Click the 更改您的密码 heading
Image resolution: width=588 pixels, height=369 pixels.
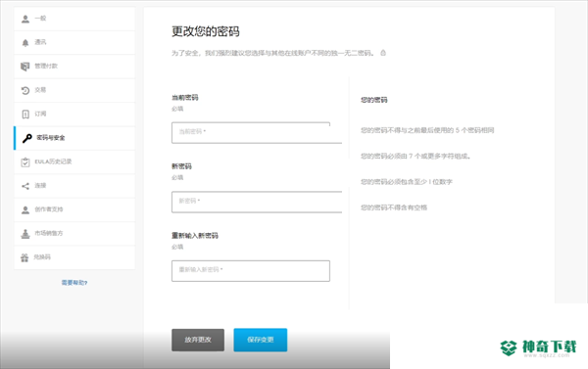(206, 31)
